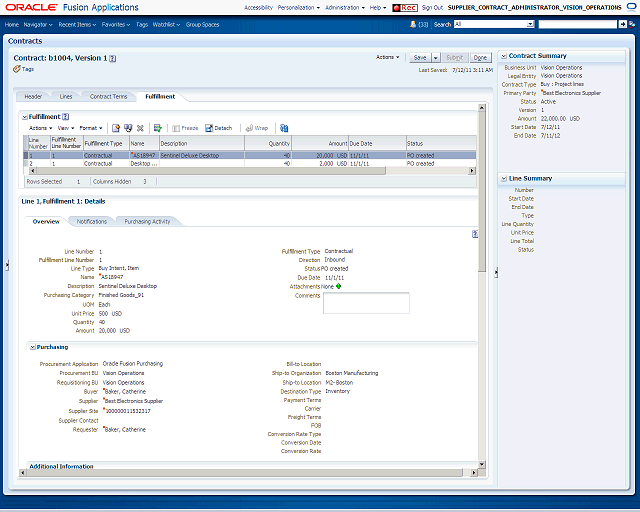Click the create fulfillment line icon
The image size is (640, 512).
pyautogui.click(x=116, y=128)
